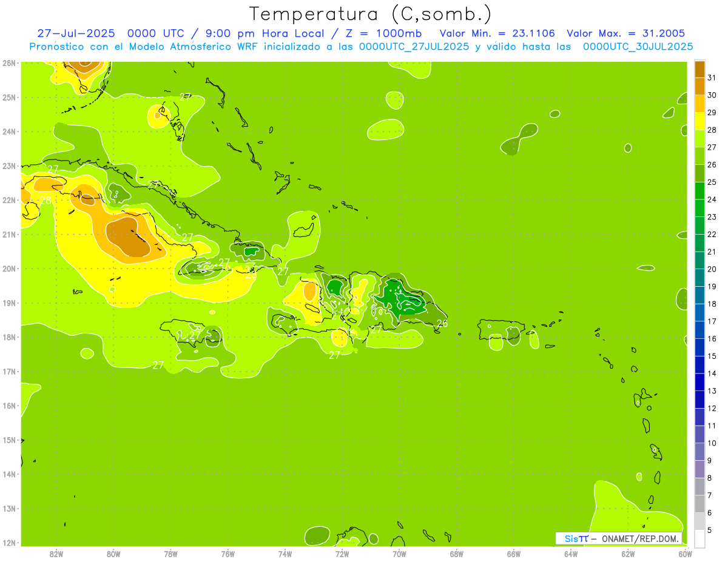Click the "74W" longitude axis label

click(285, 554)
